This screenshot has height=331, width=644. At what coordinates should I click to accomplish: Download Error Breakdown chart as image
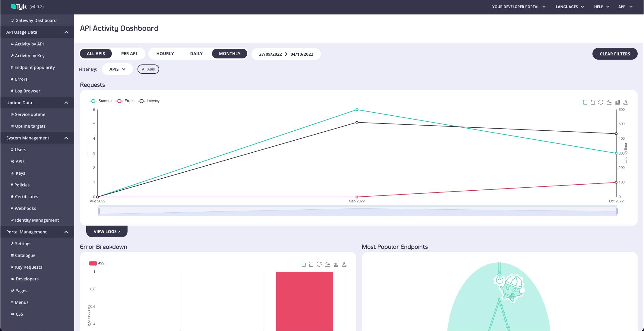(x=344, y=264)
